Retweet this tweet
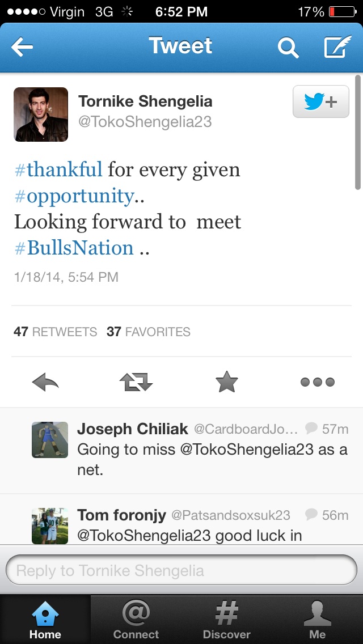This screenshot has width=363, height=644. 136,383
